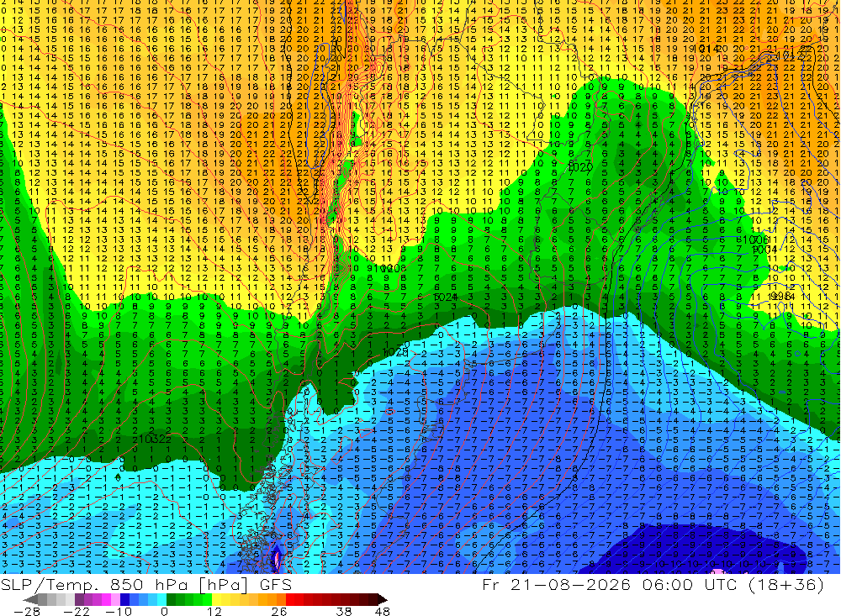This screenshot has width=841, height=616.
Task: Click the forecast date 'Fr 21-08-2026 06:00 UTC (18+36)'
Action: 653,585
